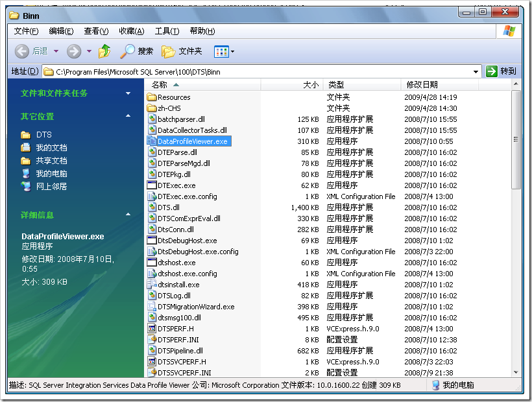Select the dtshost.exe file name
Image resolution: width=532 pixels, height=402 pixels.
pyautogui.click(x=176, y=263)
